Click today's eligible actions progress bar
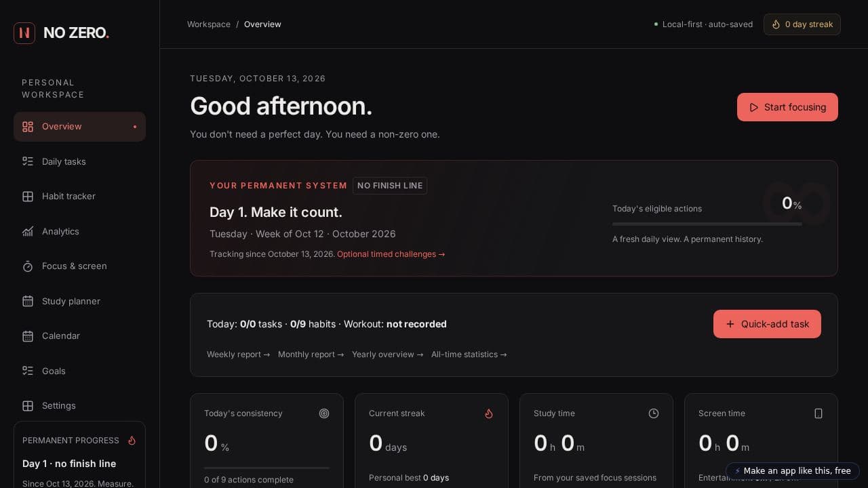The width and height of the screenshot is (868, 488). [x=707, y=224]
